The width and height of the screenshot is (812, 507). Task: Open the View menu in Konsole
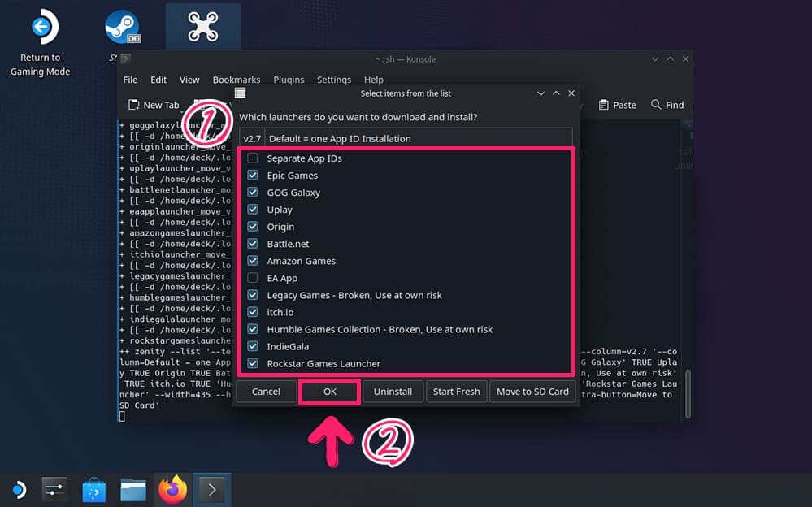(189, 80)
